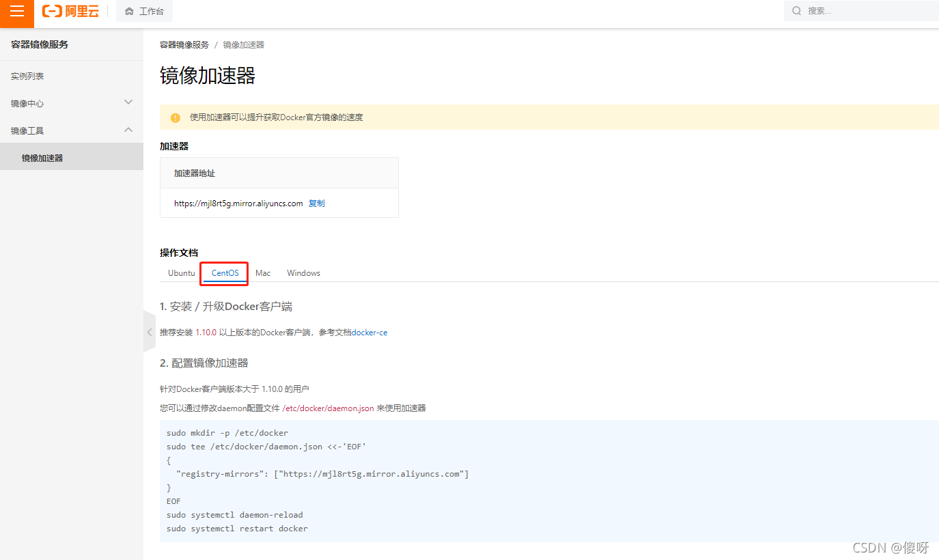The width and height of the screenshot is (939, 560).
Task: Click the '2. 配置镜像加速器' heading
Action: coord(204,363)
